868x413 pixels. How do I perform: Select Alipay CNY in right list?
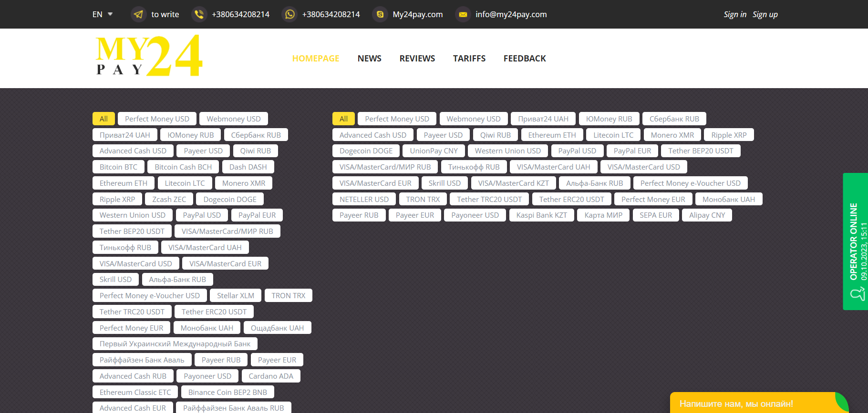[x=707, y=215]
